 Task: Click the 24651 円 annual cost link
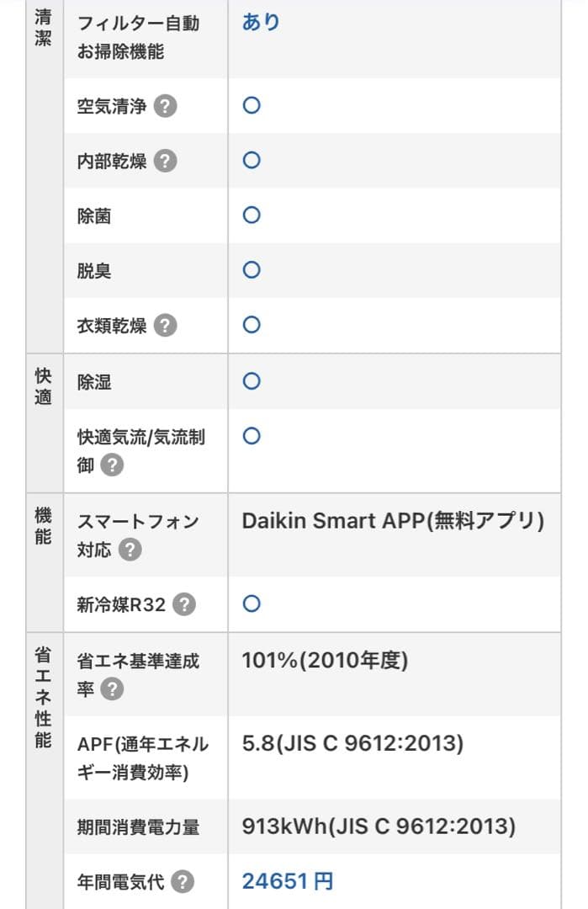point(288,881)
